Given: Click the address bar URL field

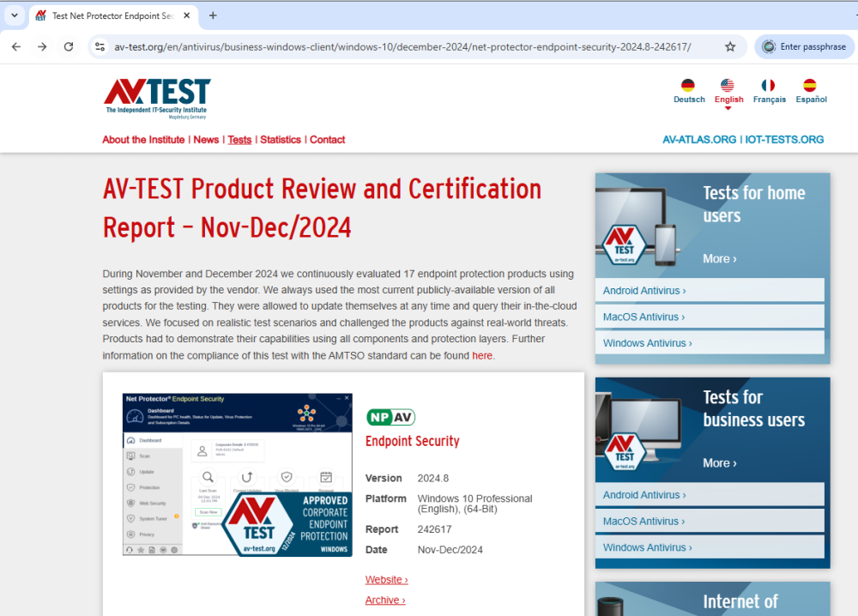Looking at the screenshot, I should pyautogui.click(x=402, y=47).
